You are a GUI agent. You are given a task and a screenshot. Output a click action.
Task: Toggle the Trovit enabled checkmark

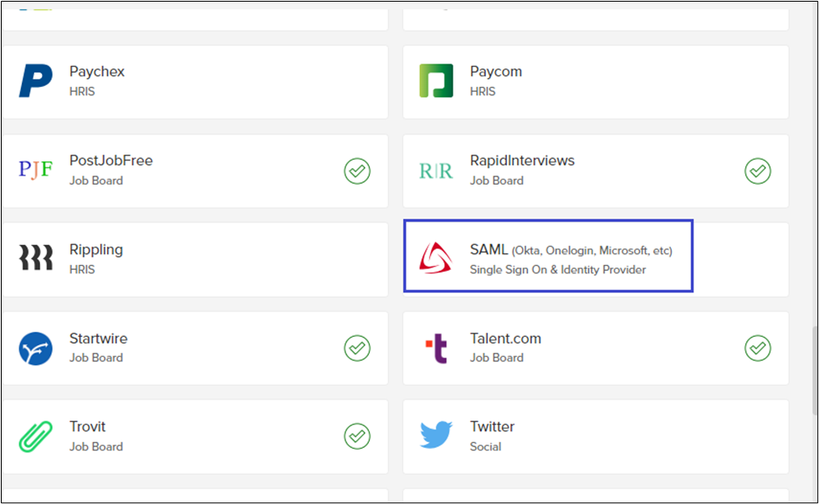tap(357, 436)
